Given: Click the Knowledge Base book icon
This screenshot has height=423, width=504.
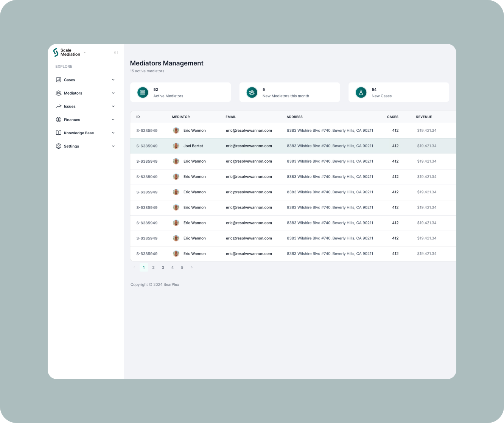Looking at the screenshot, I should [59, 133].
